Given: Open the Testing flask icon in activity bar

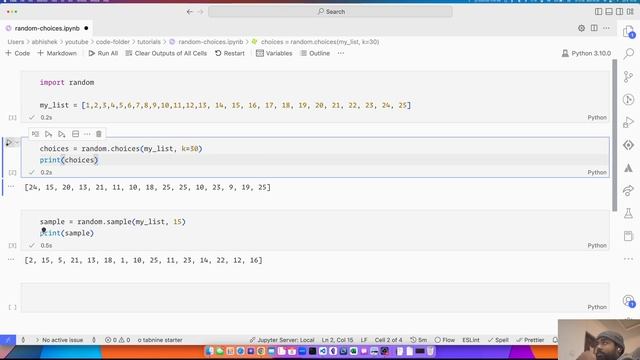Looking at the screenshot, I should click(x=629, y=213).
